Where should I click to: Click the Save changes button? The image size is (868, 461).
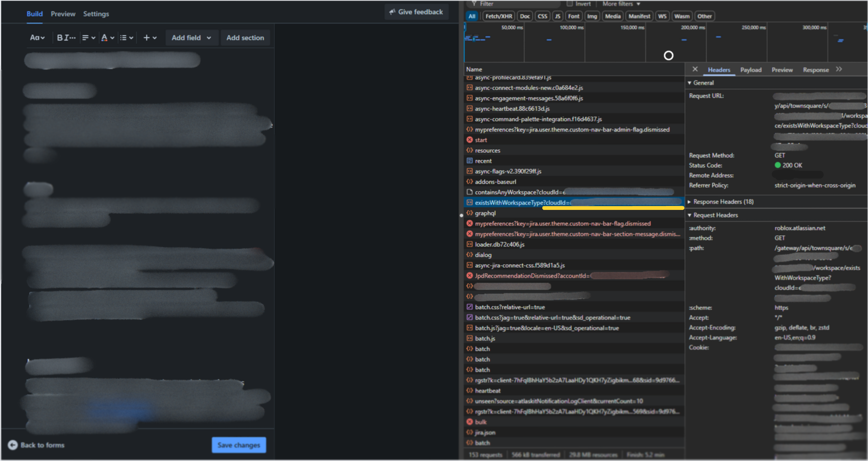tap(239, 445)
